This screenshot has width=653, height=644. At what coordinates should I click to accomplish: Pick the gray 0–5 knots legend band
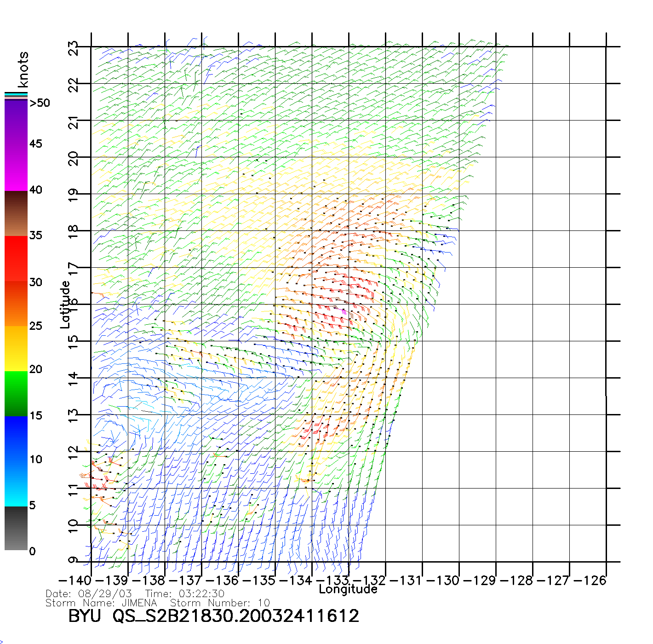[x=16, y=528]
